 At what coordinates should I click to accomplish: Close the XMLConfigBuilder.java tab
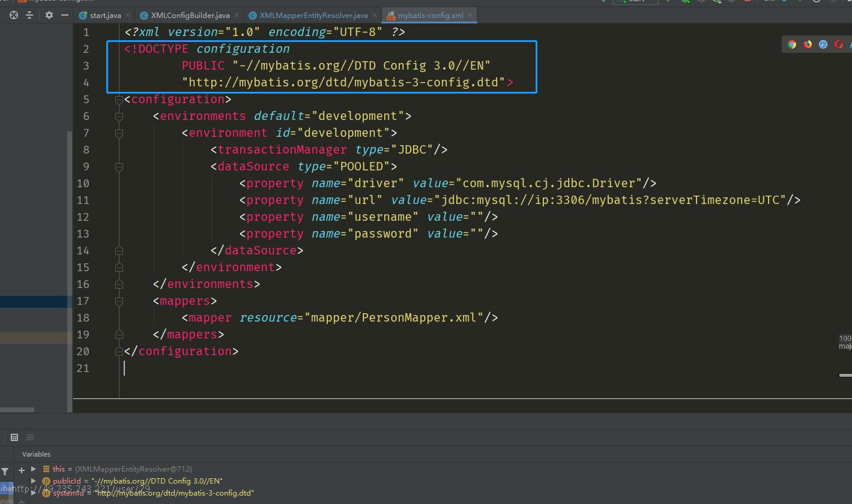(x=237, y=15)
